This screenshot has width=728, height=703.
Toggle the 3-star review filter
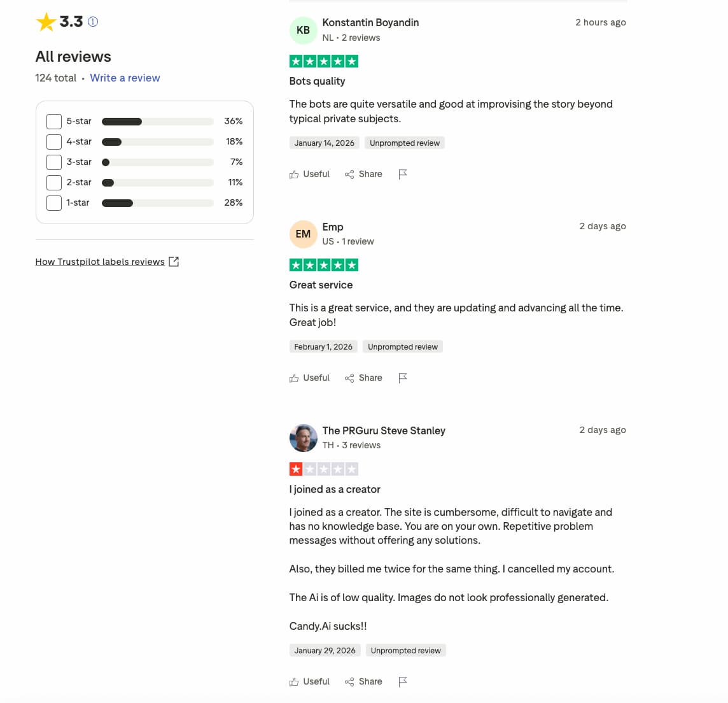(54, 162)
